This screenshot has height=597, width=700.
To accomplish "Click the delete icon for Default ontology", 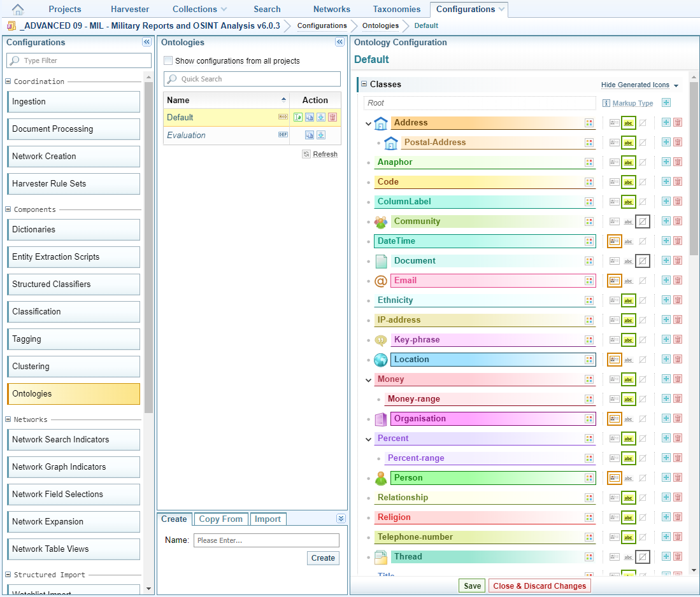I will 332,117.
